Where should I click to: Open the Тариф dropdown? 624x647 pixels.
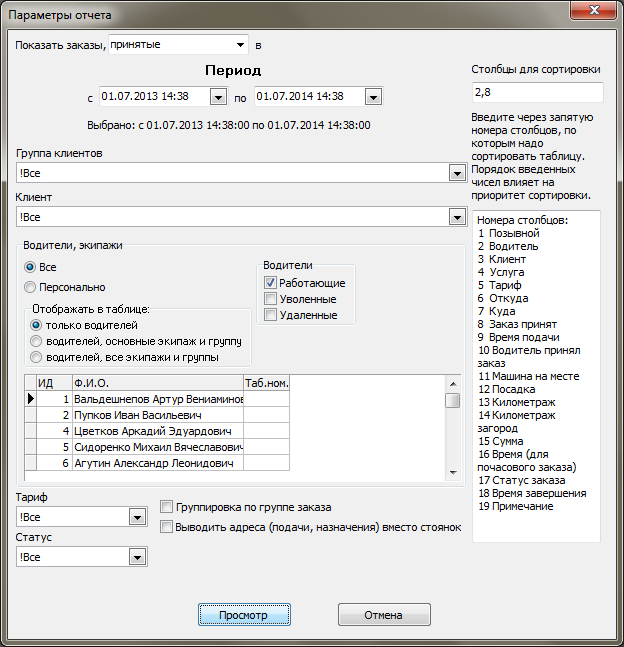(138, 517)
